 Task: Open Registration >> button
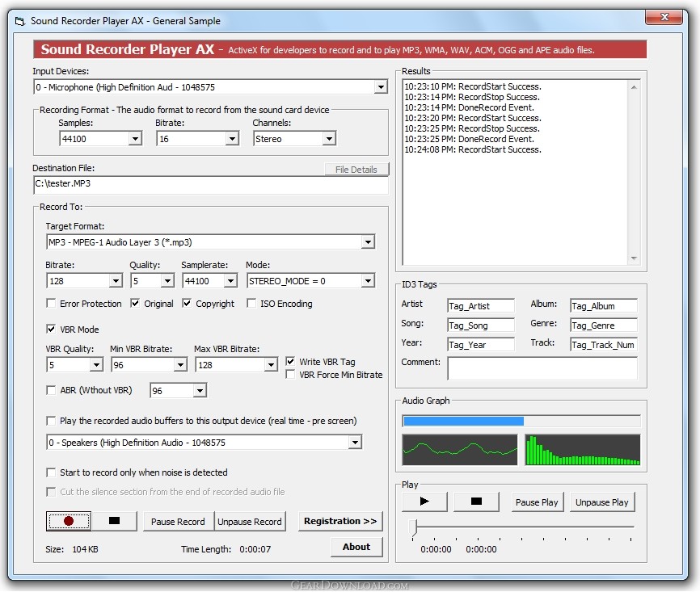(340, 521)
